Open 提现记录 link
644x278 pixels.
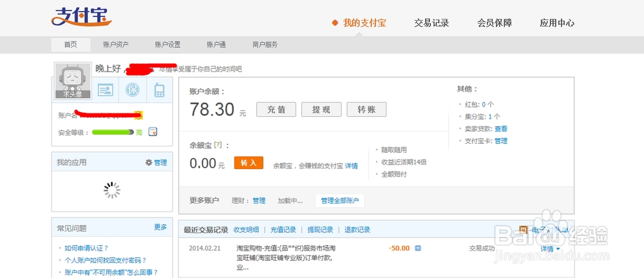[x=320, y=230]
